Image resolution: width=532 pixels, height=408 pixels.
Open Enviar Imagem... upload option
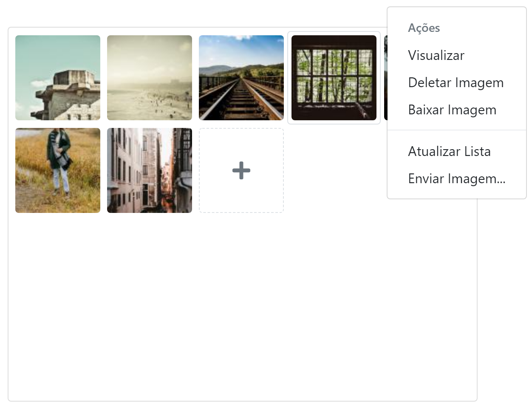point(456,178)
